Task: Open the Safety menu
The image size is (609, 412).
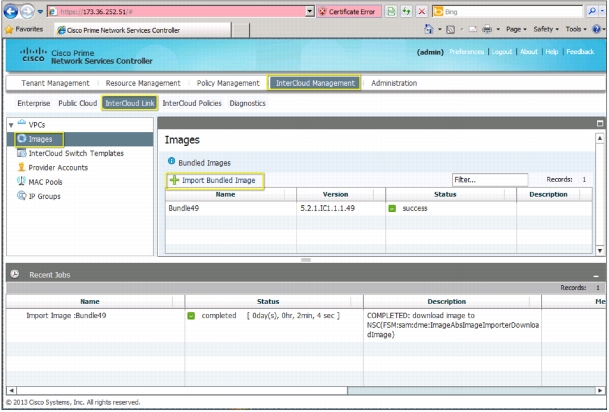Action: point(546,29)
